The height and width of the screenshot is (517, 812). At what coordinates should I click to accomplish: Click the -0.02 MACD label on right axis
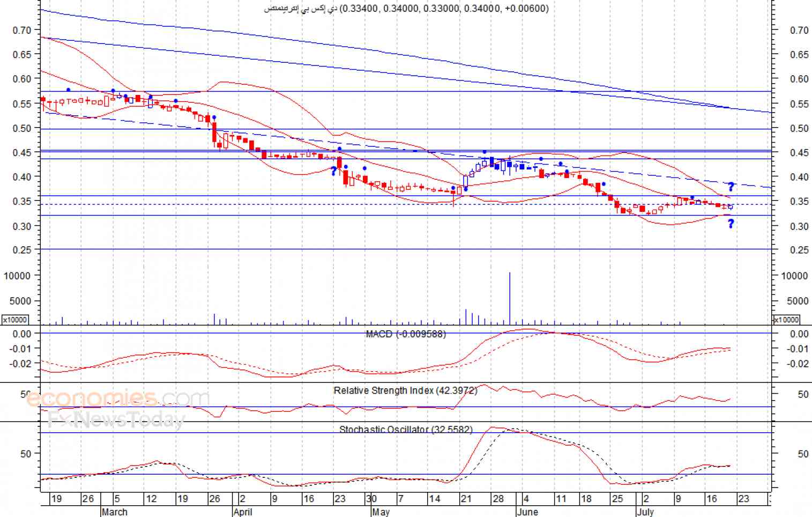tap(798, 364)
